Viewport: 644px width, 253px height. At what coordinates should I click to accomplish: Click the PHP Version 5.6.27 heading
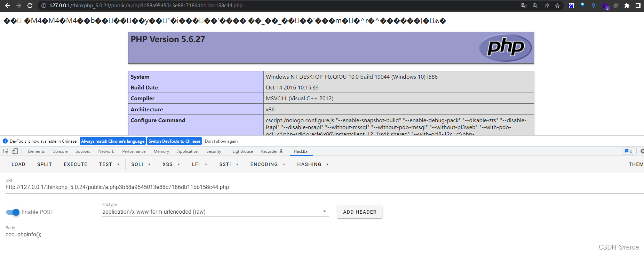tap(168, 39)
